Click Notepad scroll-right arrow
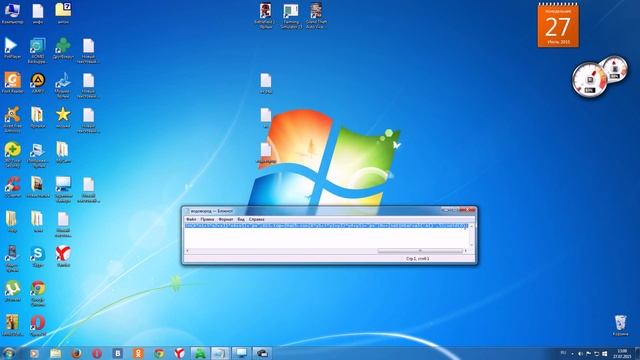This screenshot has width=640, height=360. pyautogui.click(x=465, y=251)
